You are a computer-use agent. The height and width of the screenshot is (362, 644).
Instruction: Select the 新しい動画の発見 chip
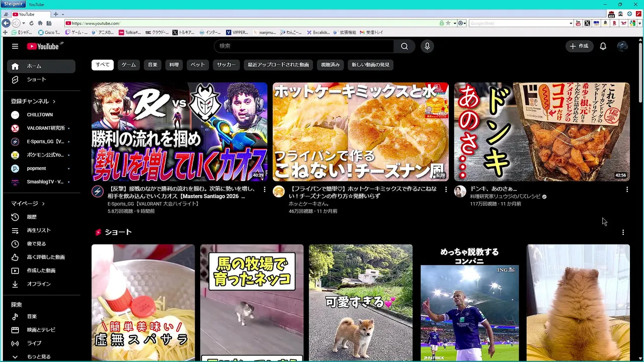coord(371,65)
